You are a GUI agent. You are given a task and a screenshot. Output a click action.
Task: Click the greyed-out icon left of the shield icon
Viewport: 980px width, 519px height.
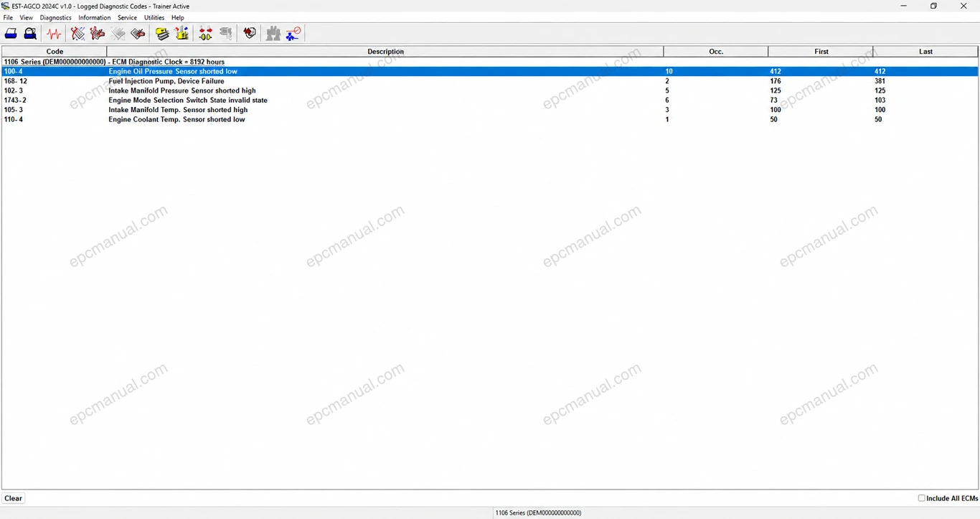[226, 33]
